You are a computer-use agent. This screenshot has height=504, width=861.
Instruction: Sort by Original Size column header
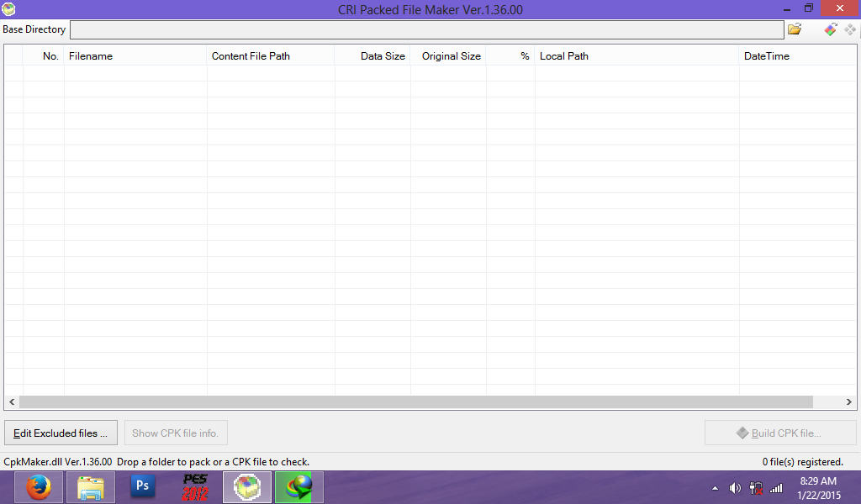pyautogui.click(x=448, y=56)
